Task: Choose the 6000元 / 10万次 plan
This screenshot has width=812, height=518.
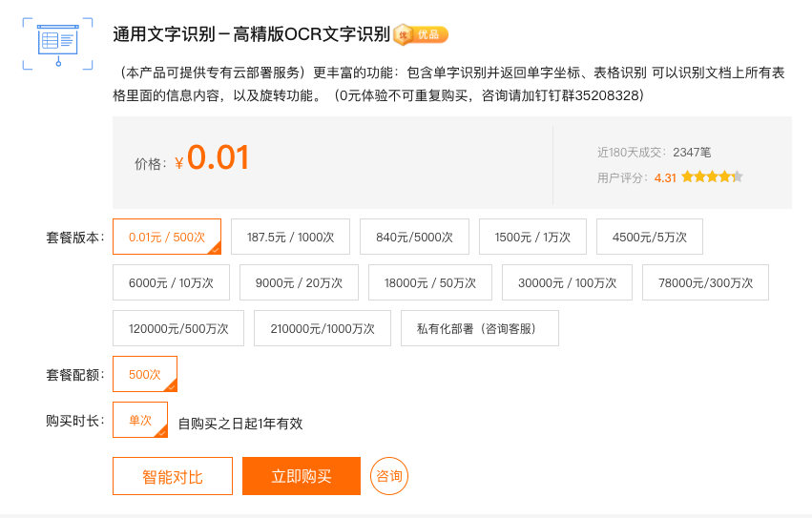Action: coord(171,282)
